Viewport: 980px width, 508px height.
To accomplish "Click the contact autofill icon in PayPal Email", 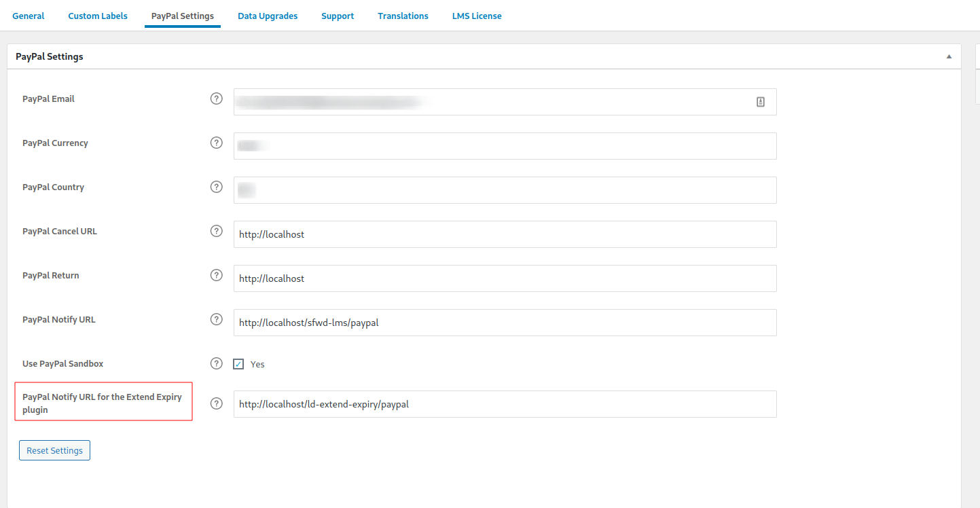I will (x=761, y=102).
